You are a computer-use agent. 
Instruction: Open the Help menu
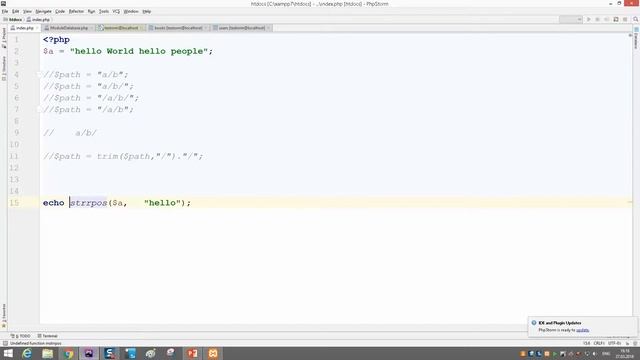[147, 11]
